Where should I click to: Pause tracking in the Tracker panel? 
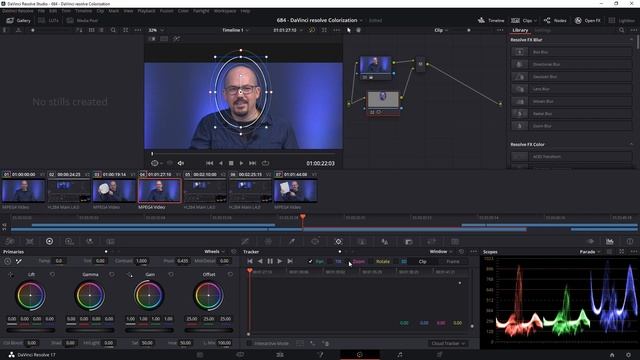(270, 261)
